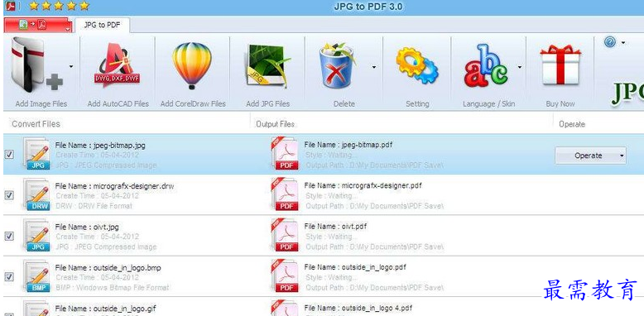
Task: Click the Delete recycle bin icon
Action: 338,65
